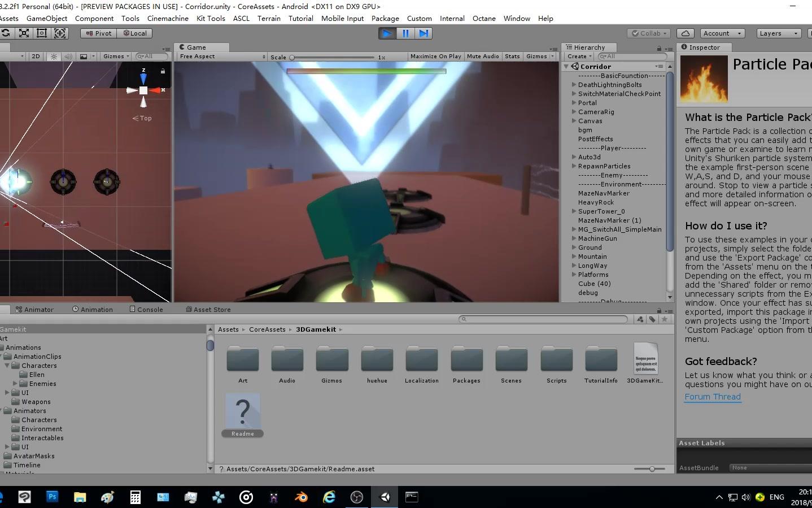The height and width of the screenshot is (508, 812).
Task: Expand DeathLightningBolts in Hierarchy
Action: click(574, 85)
